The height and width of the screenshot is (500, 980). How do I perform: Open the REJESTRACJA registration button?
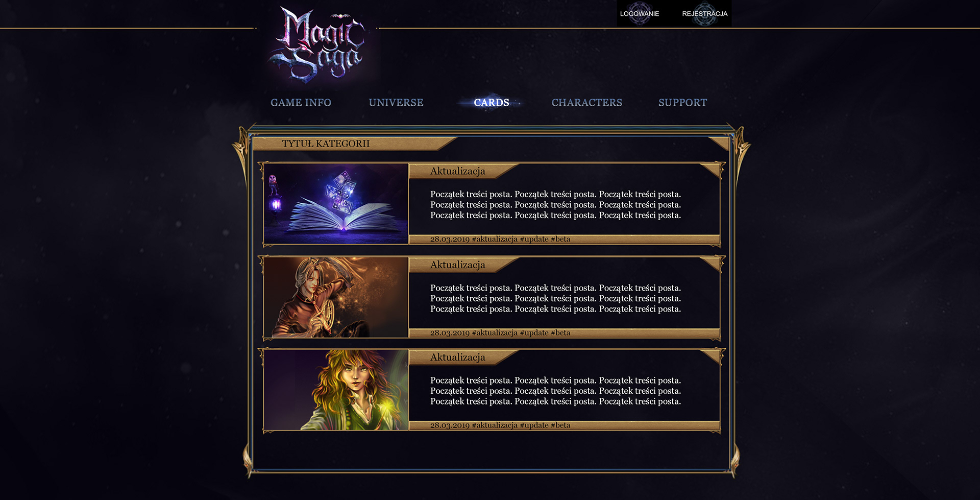click(x=704, y=14)
